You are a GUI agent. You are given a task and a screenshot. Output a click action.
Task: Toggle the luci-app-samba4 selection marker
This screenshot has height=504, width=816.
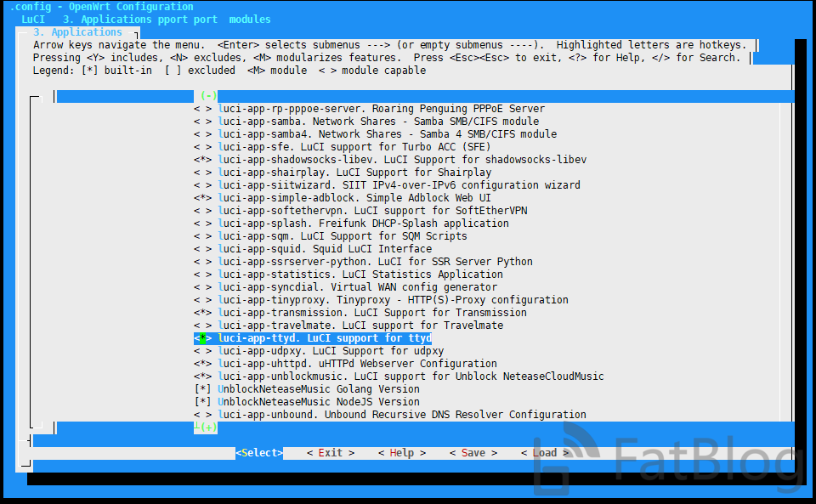[x=203, y=134]
